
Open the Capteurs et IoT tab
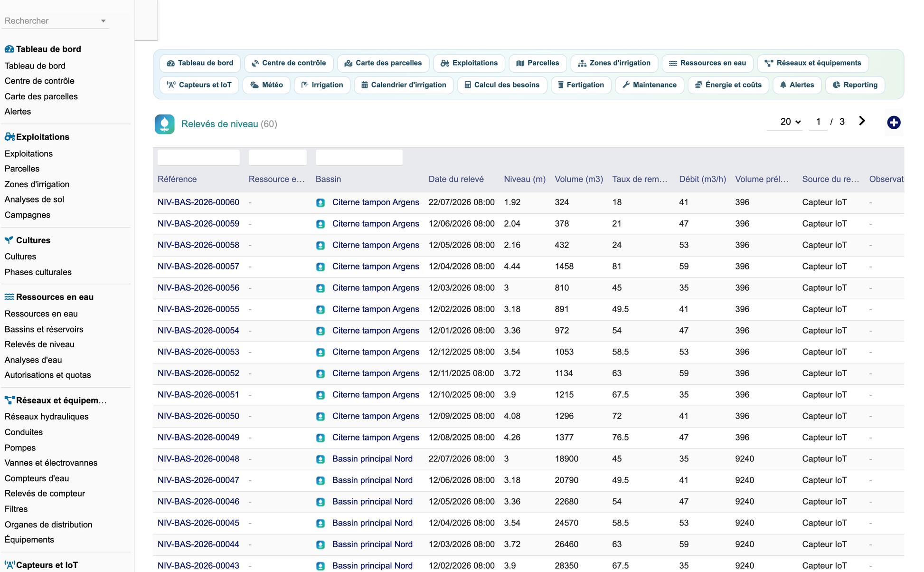199,85
